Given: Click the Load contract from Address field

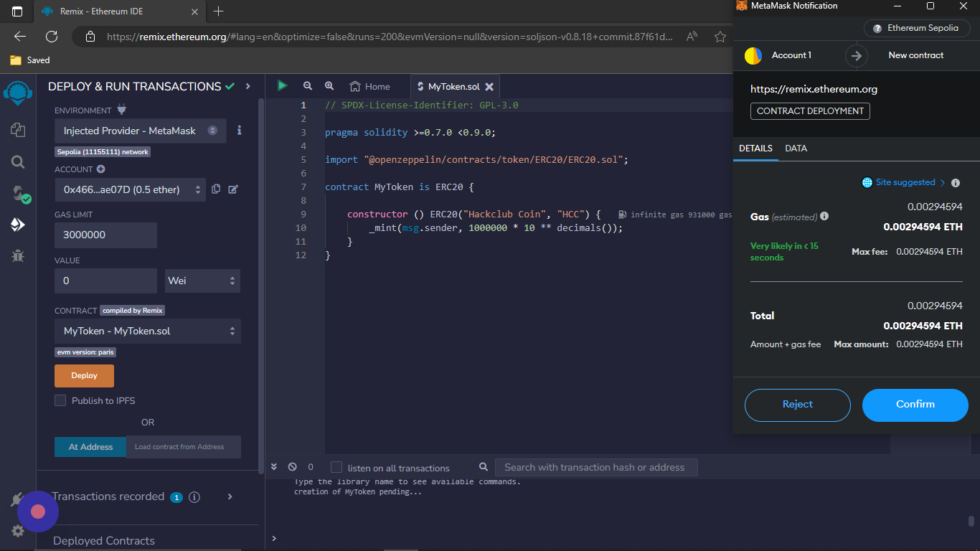Looking at the screenshot, I should tap(184, 446).
